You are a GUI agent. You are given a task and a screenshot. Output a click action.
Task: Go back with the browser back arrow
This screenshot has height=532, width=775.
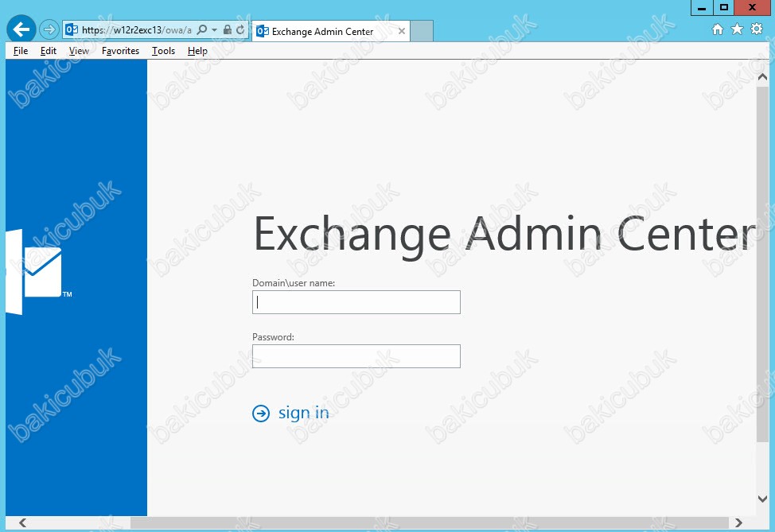click(x=21, y=29)
